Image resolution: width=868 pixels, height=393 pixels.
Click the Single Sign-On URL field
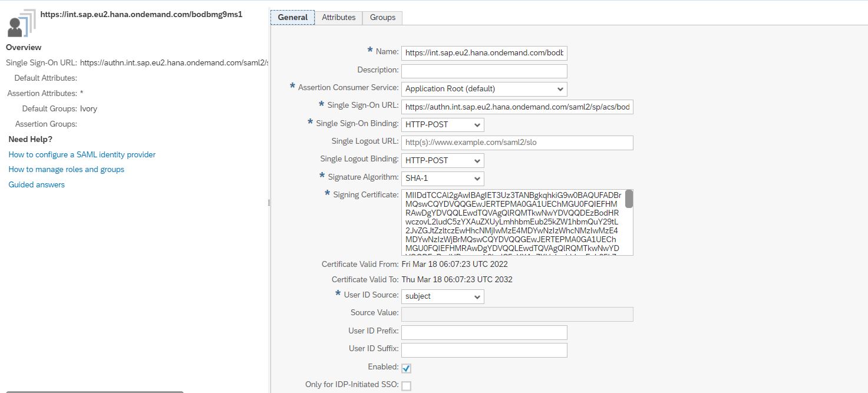pyautogui.click(x=517, y=107)
